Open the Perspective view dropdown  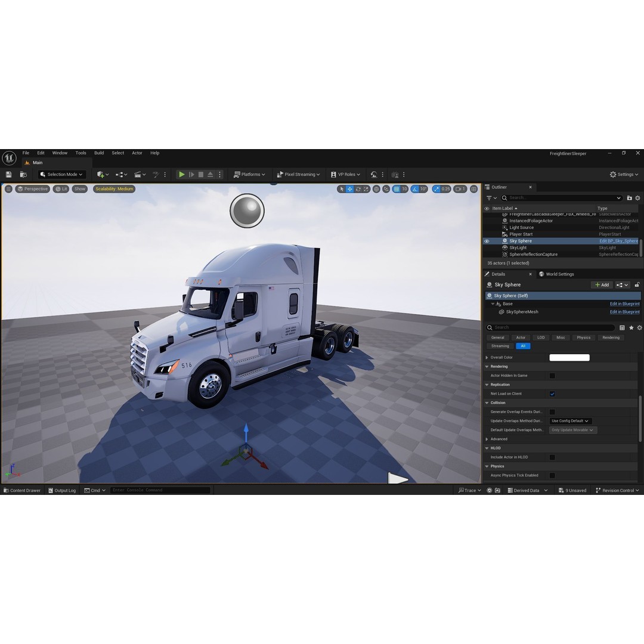click(x=33, y=189)
